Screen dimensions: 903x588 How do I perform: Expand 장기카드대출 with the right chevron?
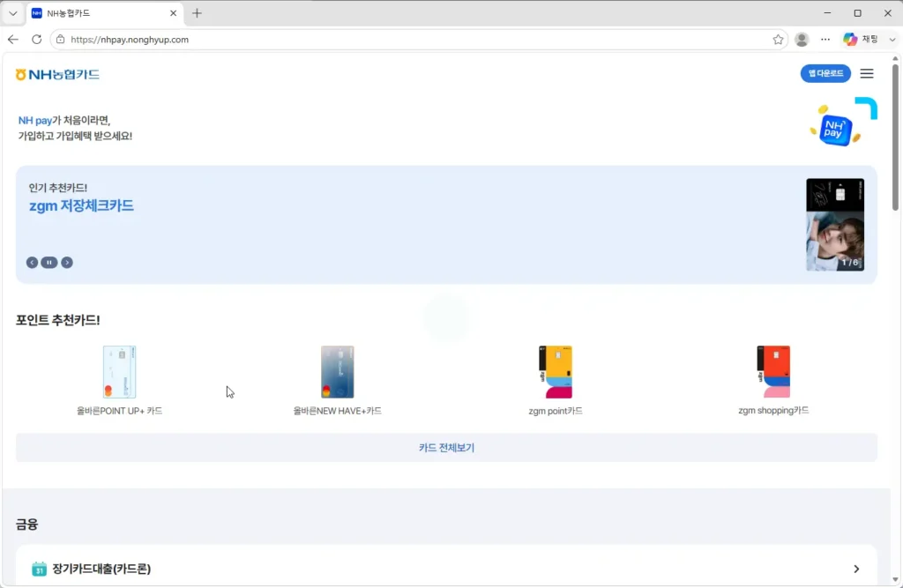tap(856, 569)
